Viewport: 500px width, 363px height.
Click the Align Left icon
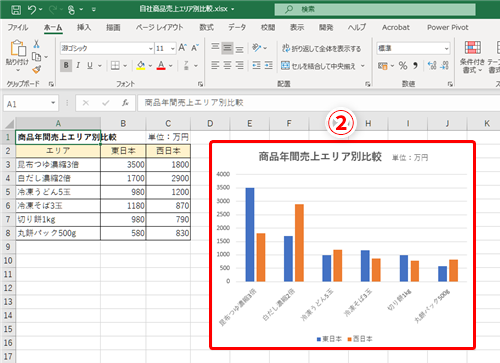(x=215, y=65)
